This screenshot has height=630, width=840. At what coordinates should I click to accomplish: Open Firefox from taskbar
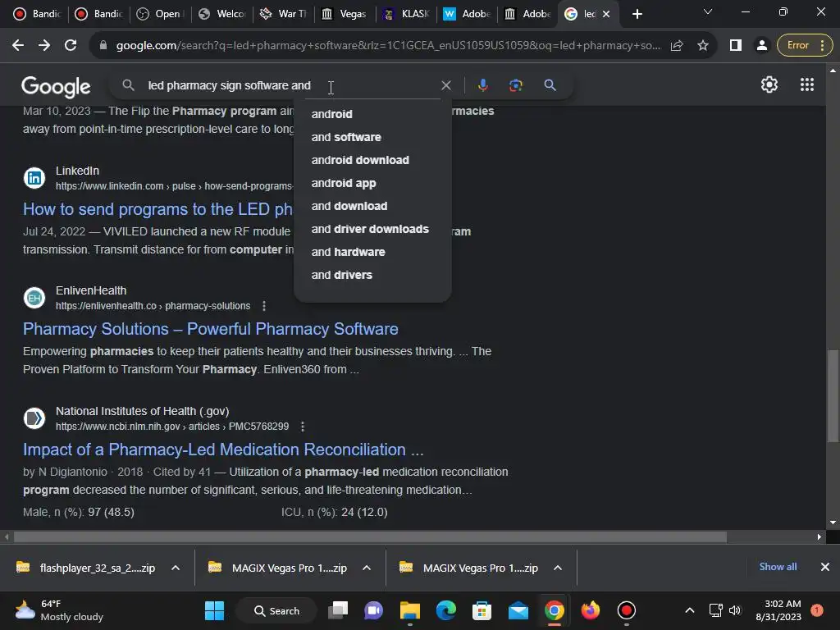pyautogui.click(x=591, y=610)
